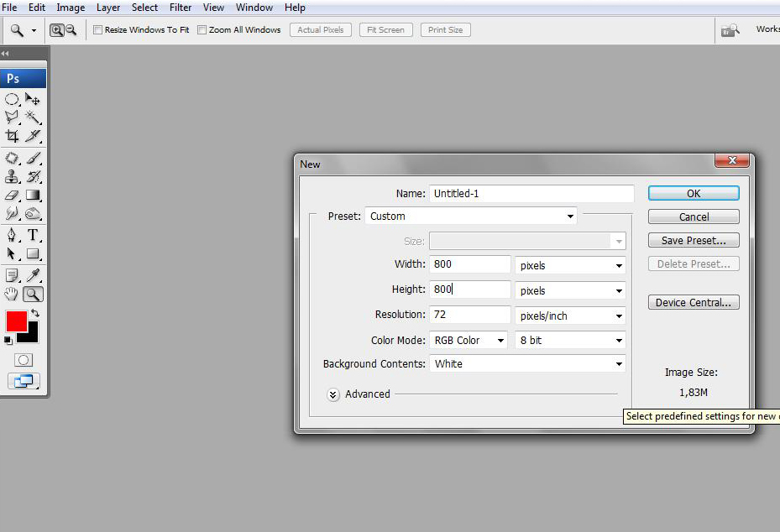This screenshot has height=532, width=780.
Task: Click the Ps logo on toolbox
Action: [24, 79]
